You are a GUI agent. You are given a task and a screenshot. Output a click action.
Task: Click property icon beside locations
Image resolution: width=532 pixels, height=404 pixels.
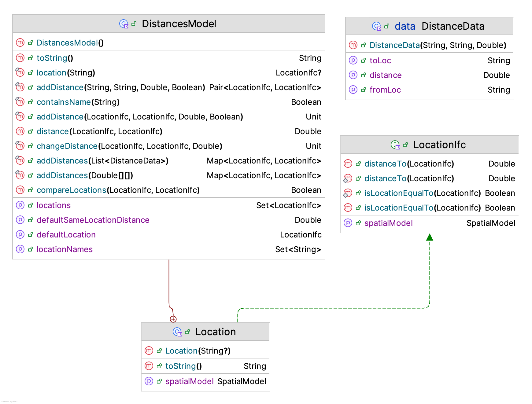pos(20,205)
